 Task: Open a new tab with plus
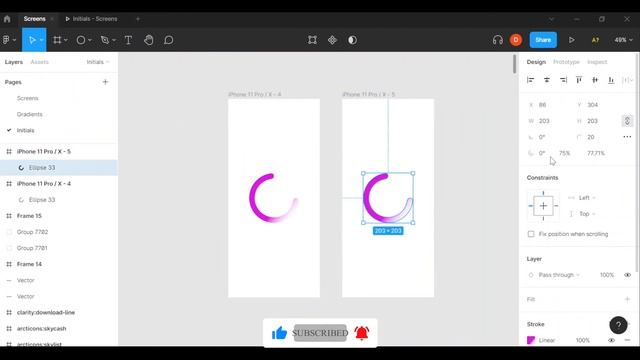[138, 19]
